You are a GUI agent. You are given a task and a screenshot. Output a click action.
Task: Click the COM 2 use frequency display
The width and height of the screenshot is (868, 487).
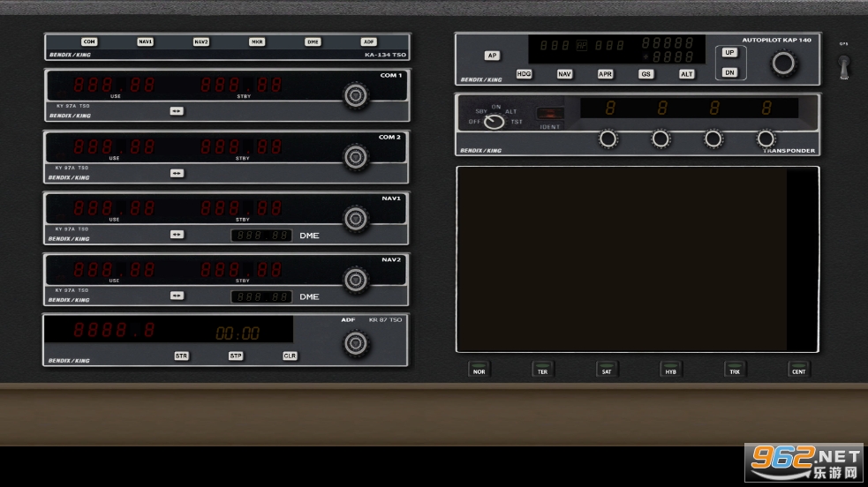pos(114,147)
